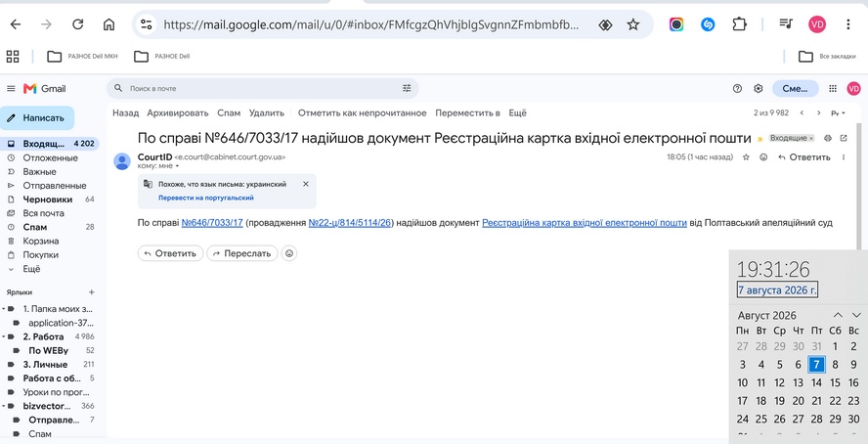This screenshot has height=444, width=868.
Task: Open РАЗНОЕ Dell МКН bookmarks folder
Action: [x=82, y=56]
